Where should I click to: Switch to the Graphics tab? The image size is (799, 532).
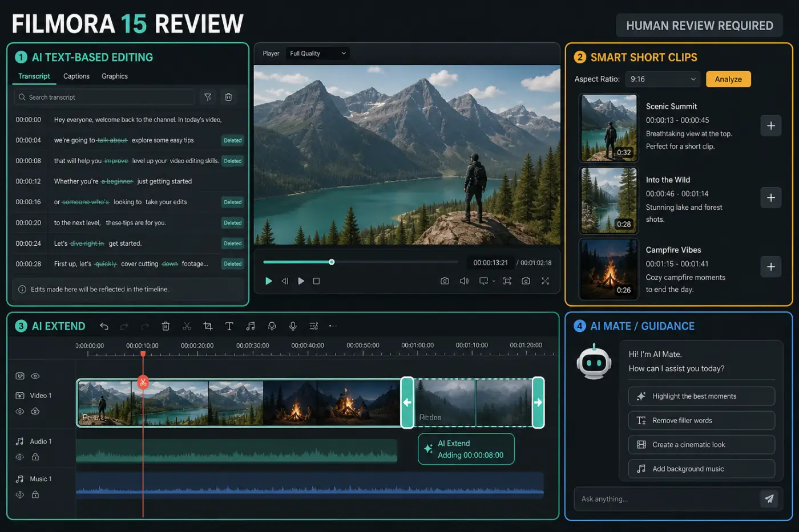(x=115, y=76)
